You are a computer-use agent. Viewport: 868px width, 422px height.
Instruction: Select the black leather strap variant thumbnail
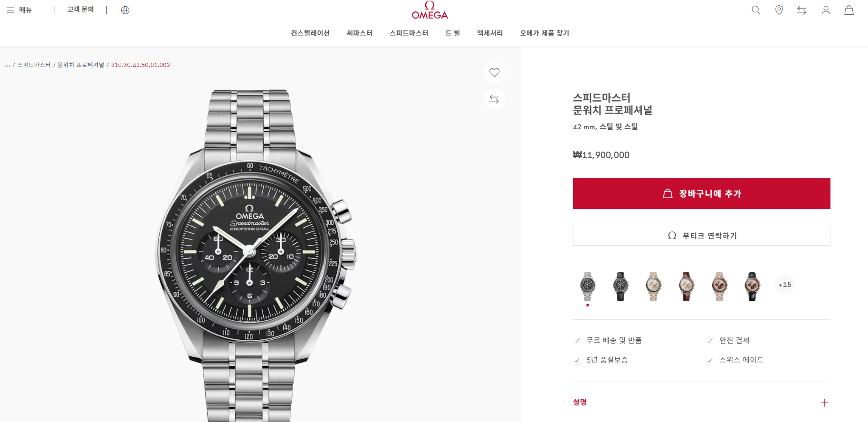coord(620,286)
